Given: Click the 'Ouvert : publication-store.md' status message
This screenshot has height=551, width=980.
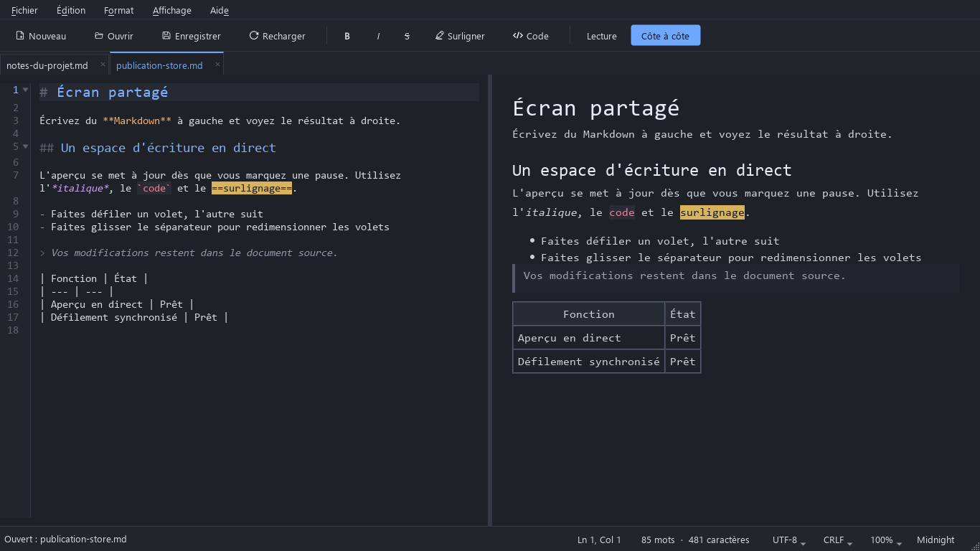Looking at the screenshot, I should [65, 540].
